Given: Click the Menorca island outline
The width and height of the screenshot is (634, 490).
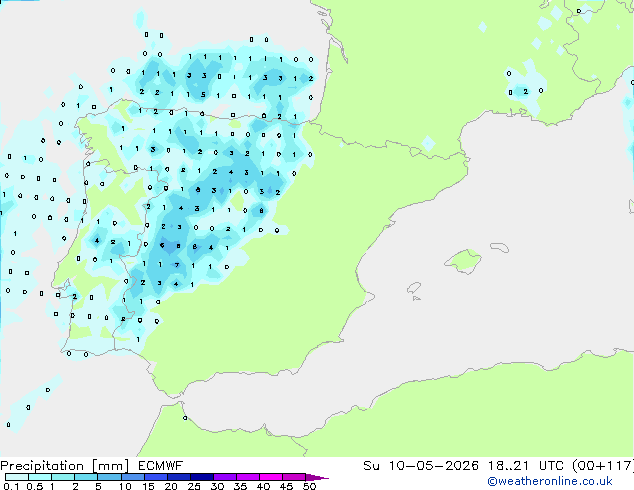Looking at the screenshot, I should 499,247.
